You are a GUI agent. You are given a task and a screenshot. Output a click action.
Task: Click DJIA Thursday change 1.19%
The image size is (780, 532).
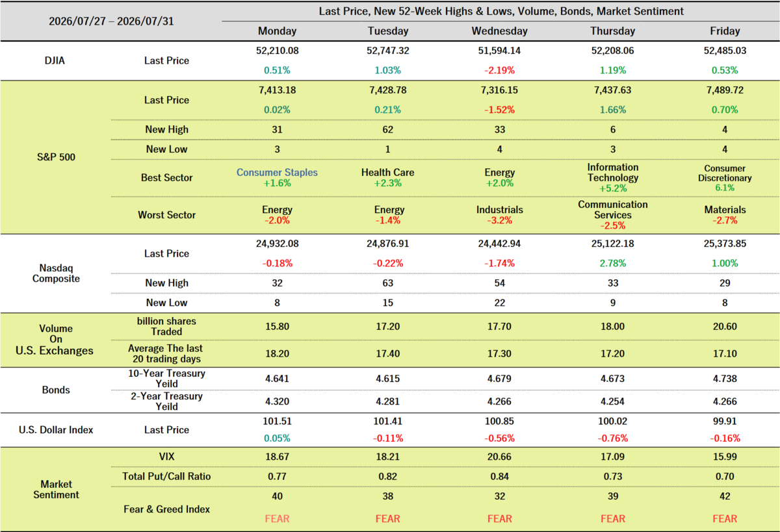pyautogui.click(x=612, y=70)
